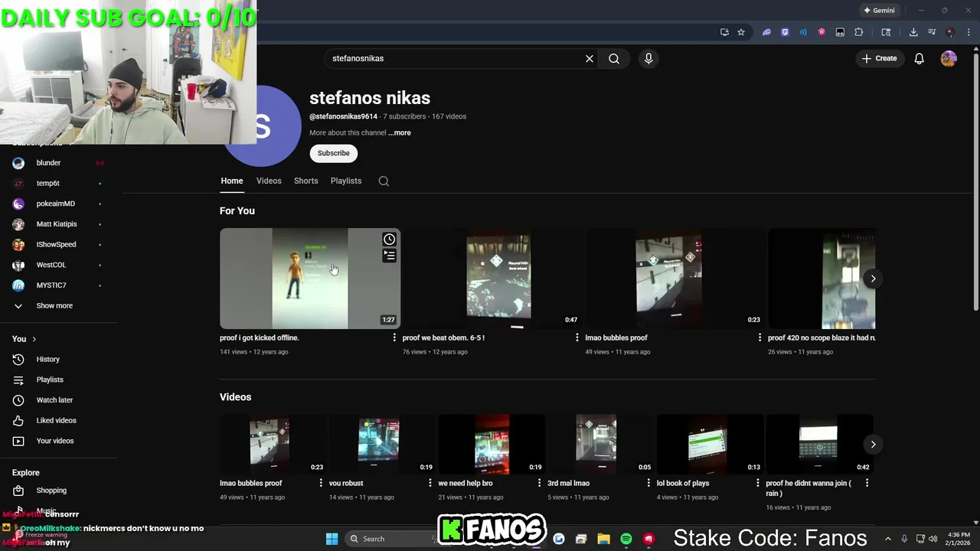Open options for 'lol book of plays'
The height and width of the screenshot is (551, 980).
pos(758,483)
